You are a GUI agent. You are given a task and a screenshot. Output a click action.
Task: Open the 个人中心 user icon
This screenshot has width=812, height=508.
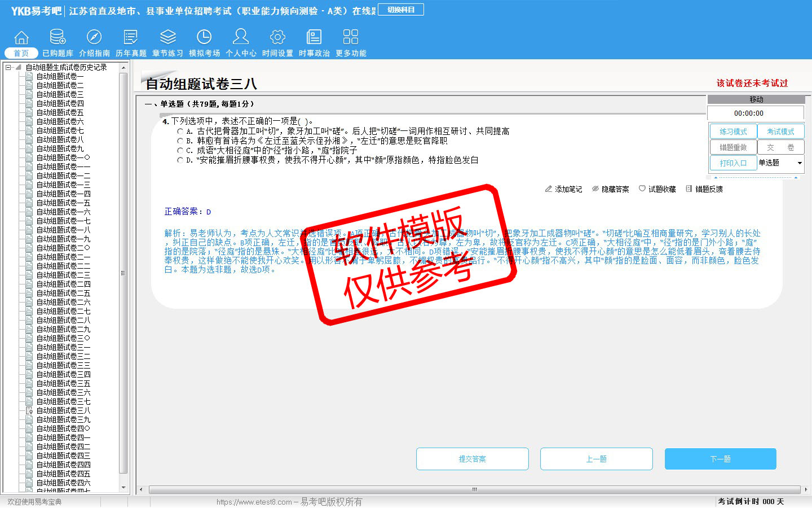click(x=241, y=38)
